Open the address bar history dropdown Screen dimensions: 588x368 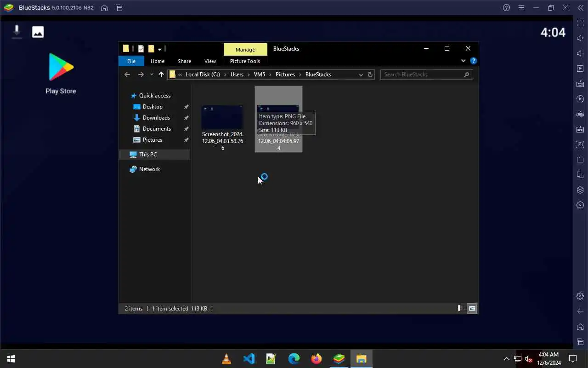click(361, 75)
